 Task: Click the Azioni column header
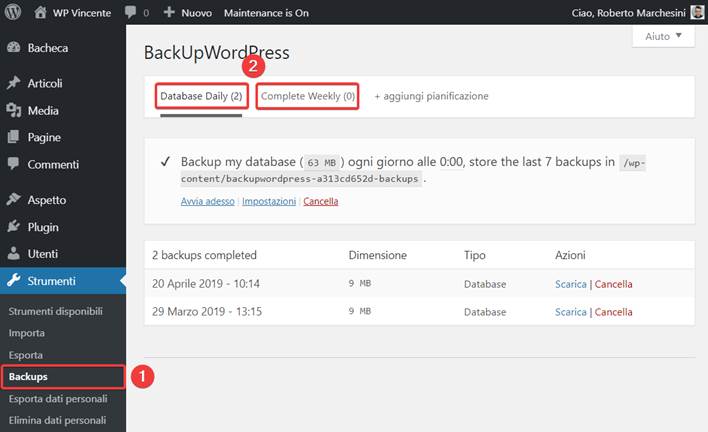coord(570,255)
